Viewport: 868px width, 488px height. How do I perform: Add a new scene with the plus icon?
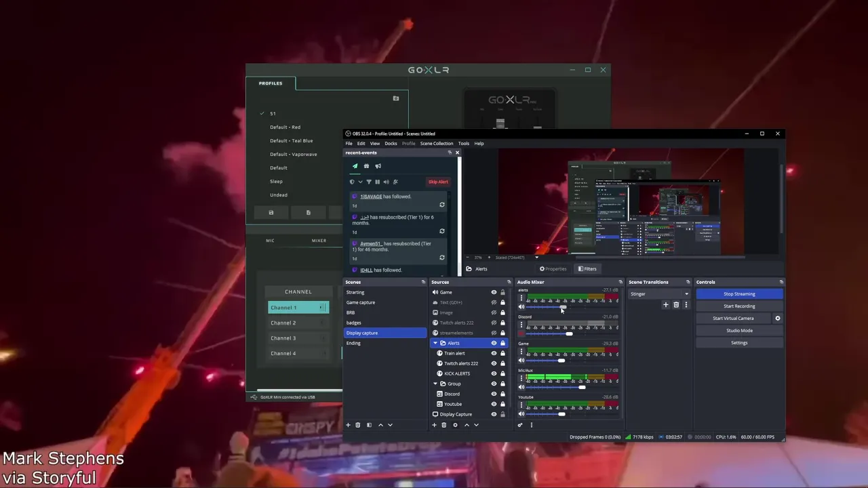coord(349,425)
